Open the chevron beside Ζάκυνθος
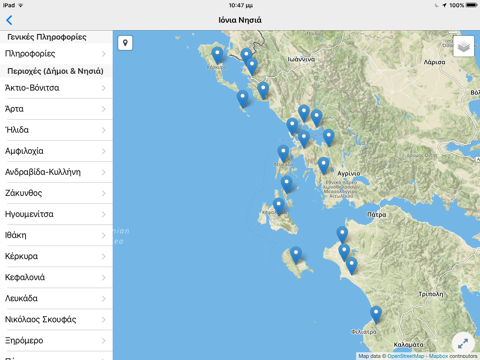480x360 pixels. (104, 193)
